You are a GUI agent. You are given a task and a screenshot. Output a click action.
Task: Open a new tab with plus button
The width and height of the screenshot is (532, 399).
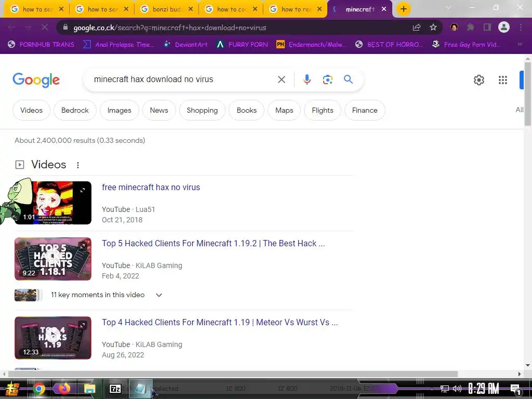click(x=403, y=9)
